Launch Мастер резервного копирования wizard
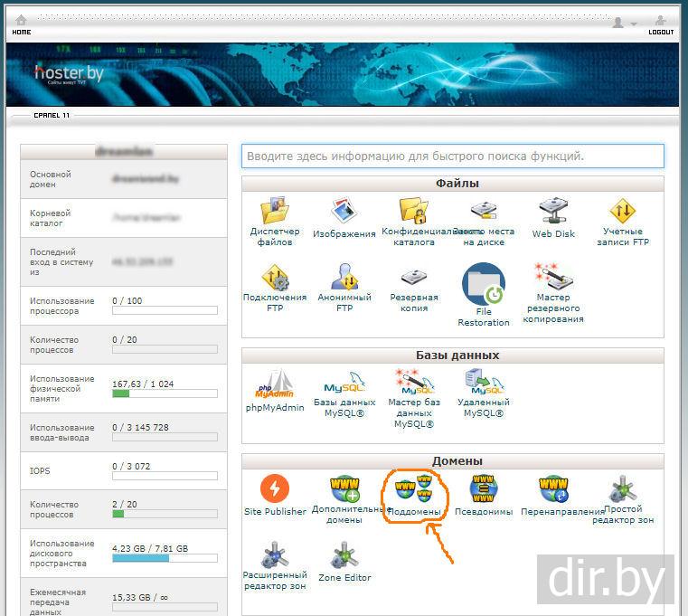Screen dimensions: 688x616 coord(553,293)
